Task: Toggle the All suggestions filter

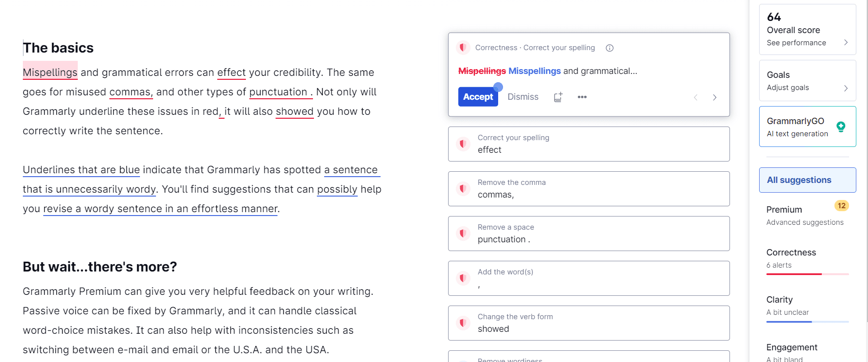Action: (807, 180)
